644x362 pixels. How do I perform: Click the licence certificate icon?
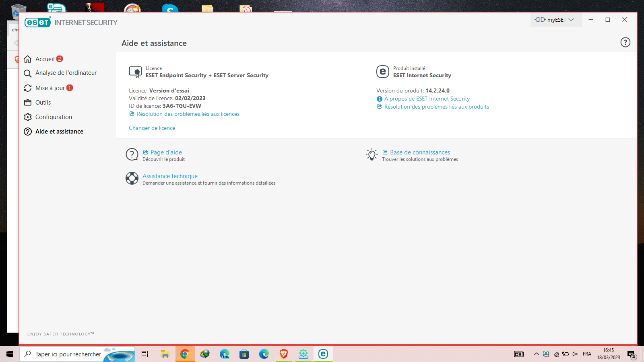click(135, 72)
